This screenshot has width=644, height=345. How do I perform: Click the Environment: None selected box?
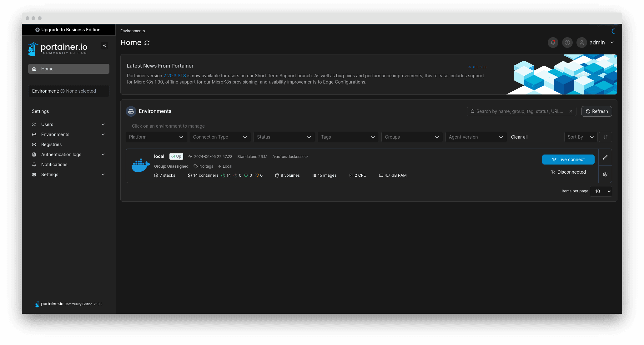pos(69,91)
